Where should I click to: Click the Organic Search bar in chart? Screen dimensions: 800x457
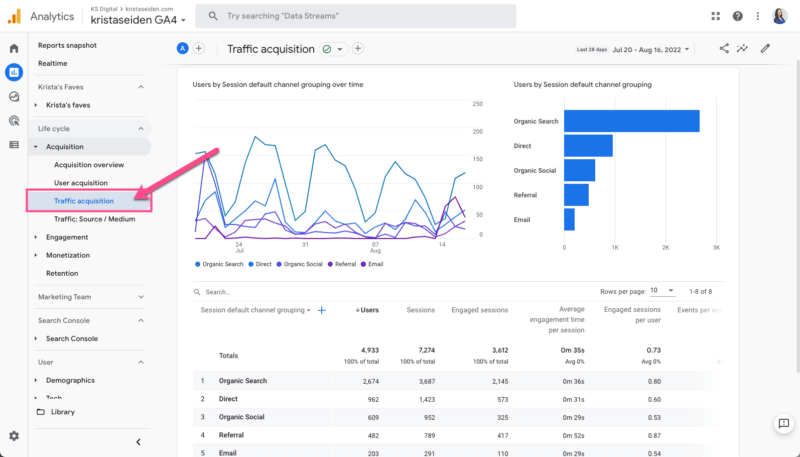631,121
